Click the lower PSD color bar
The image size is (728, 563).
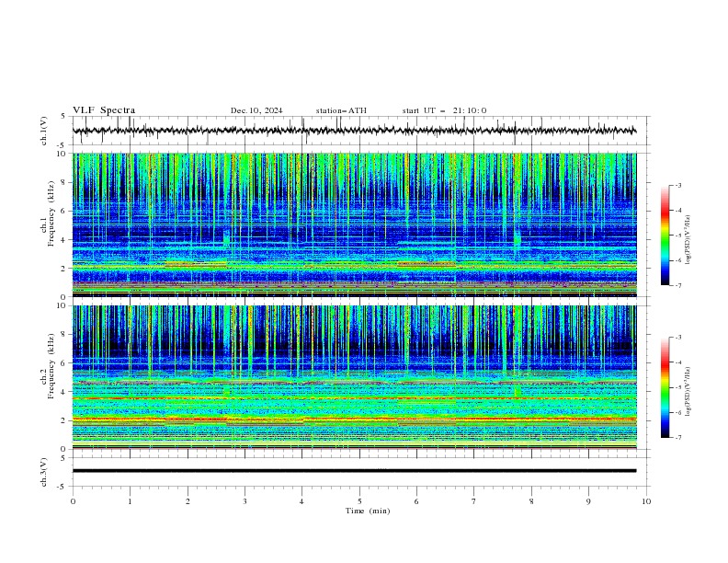click(x=665, y=387)
